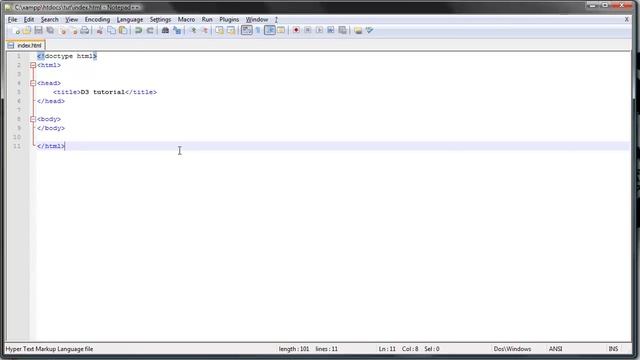640x360 pixels.
Task: Start macro recording with red button
Action: [296, 31]
